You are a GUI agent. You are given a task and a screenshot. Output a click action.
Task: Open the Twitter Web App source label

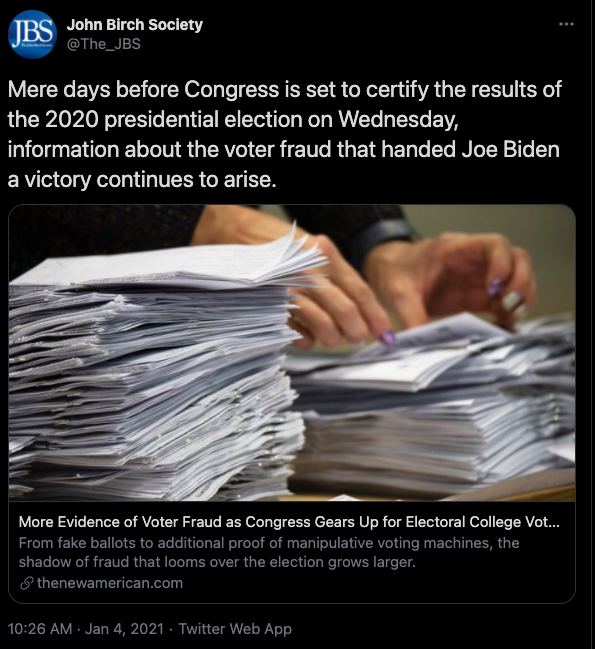[x=235, y=629]
